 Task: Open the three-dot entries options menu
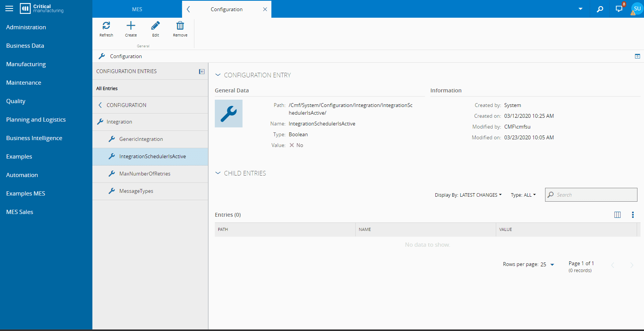[x=633, y=215]
